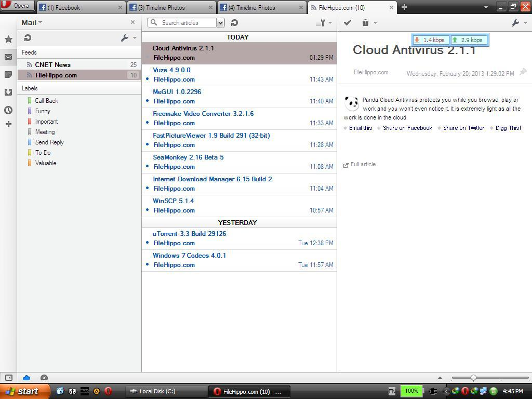Expand the list view settings arrow
Viewport: 532px width, 399px height.
330,23
